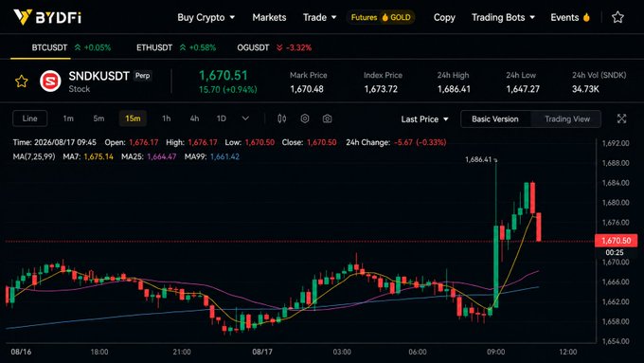Image resolution: width=644 pixels, height=363 pixels.
Task: Open the candlestick indicators icon
Action: pos(282,118)
